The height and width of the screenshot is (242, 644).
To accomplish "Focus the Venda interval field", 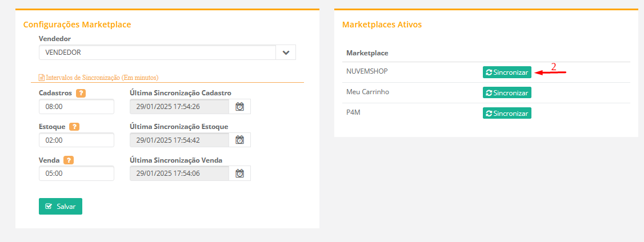I will pyautogui.click(x=76, y=174).
